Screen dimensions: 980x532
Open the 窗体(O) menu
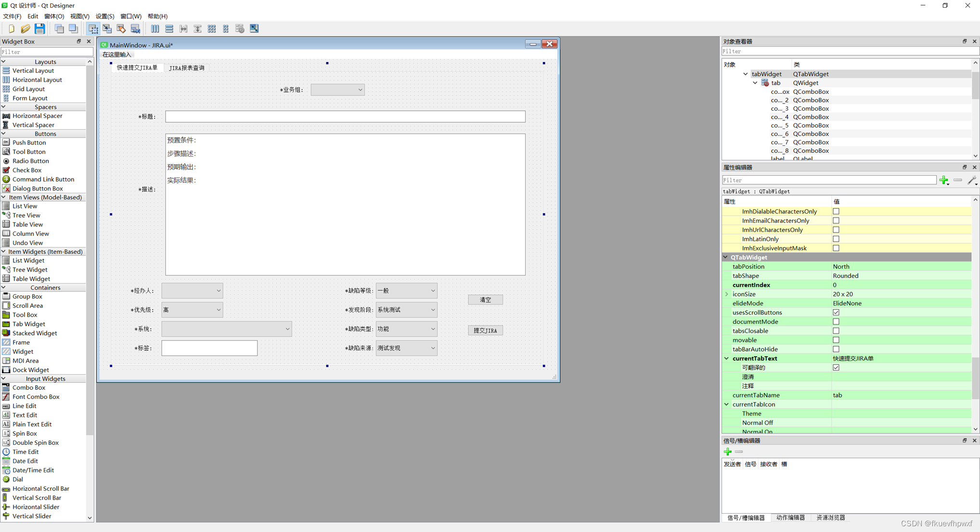(54, 16)
